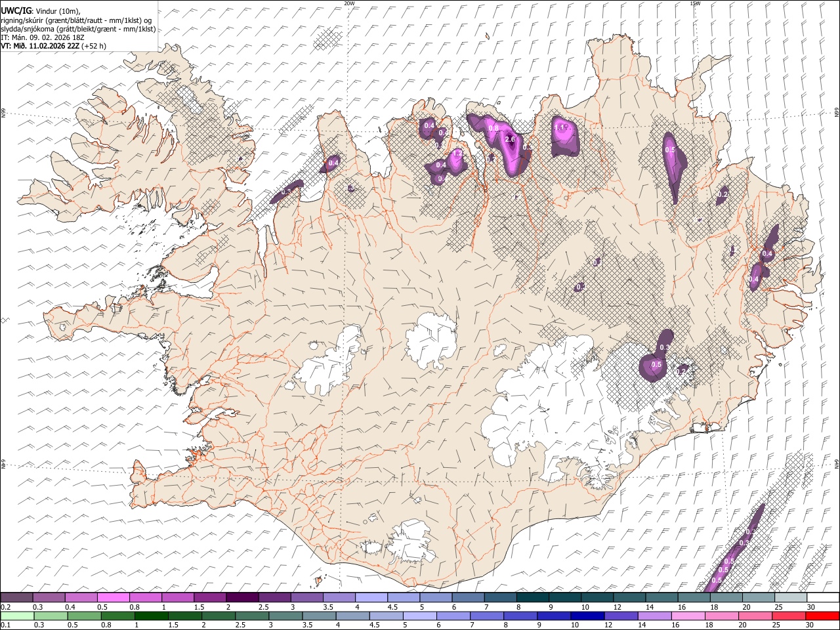Image resolution: width=840 pixels, height=630 pixels.
Task: Click the top-row swatch between 1 and 1.5
Action: click(x=178, y=598)
